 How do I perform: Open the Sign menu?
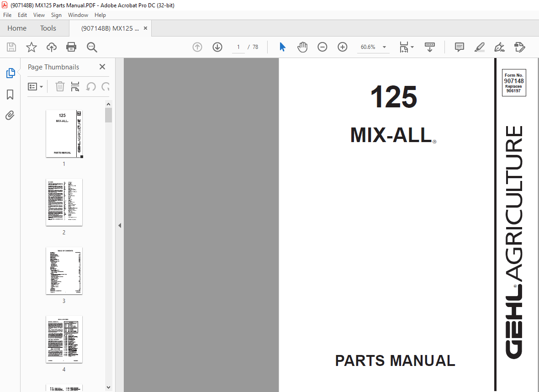(56, 15)
